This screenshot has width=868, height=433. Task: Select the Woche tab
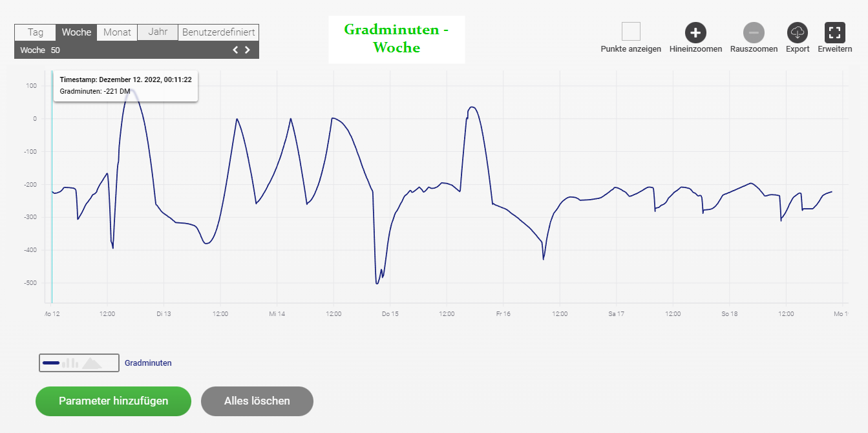77,32
